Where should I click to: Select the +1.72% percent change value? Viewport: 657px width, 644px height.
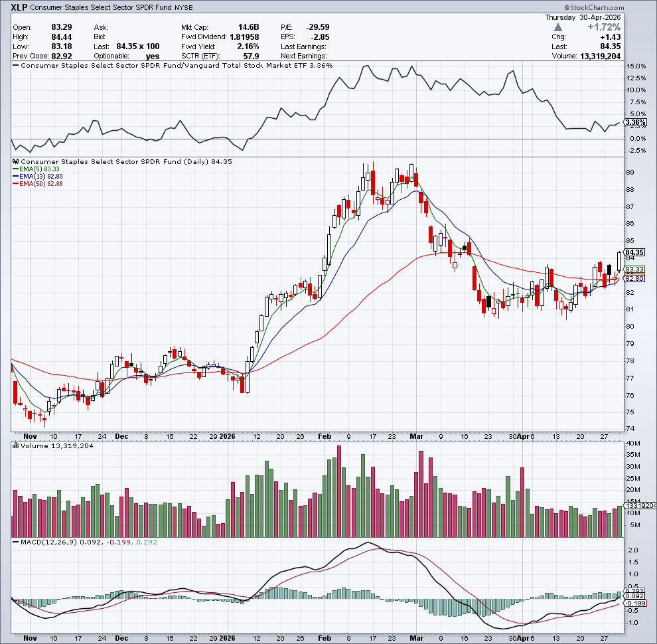pyautogui.click(x=604, y=27)
